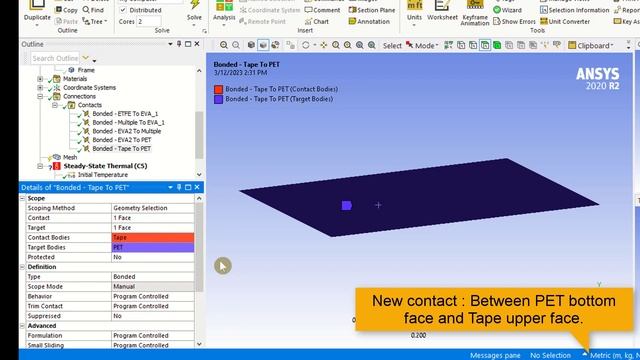
Task: Click the Duplicate button in the ribbon
Action: pos(37,12)
